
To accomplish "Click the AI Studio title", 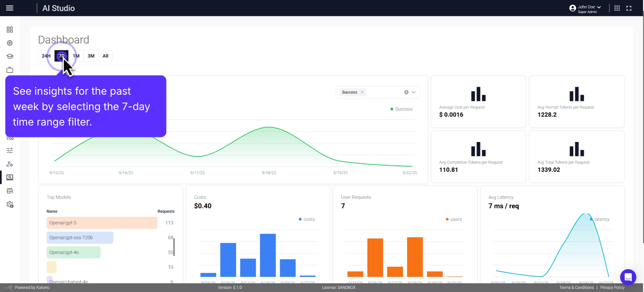I will pos(58,8).
